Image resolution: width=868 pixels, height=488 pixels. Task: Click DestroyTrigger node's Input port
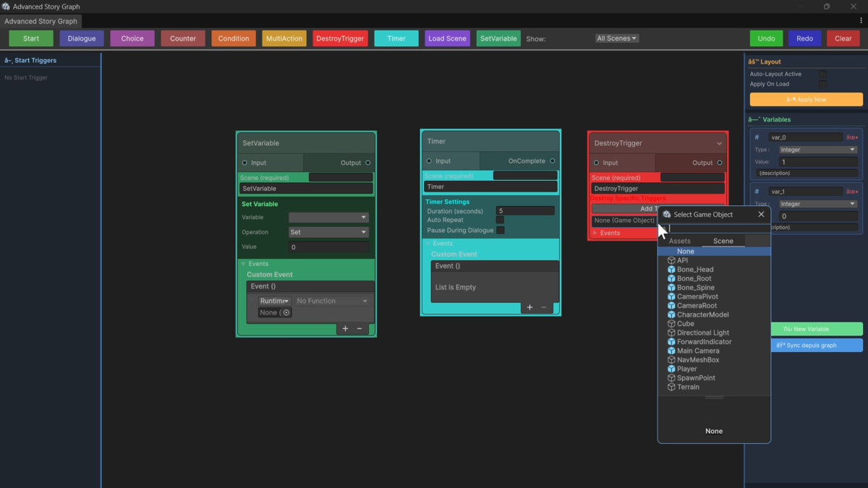point(596,163)
